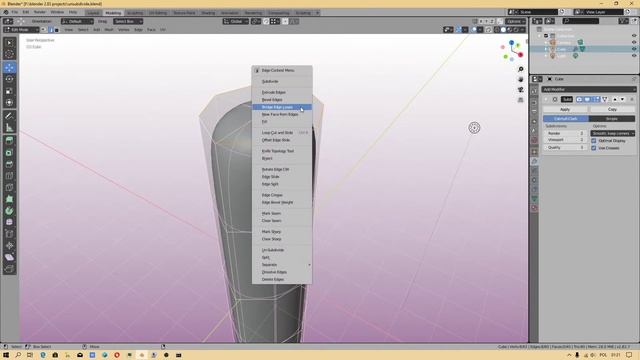
Task: Toggle the Use Creases checkbox
Action: tap(594, 148)
